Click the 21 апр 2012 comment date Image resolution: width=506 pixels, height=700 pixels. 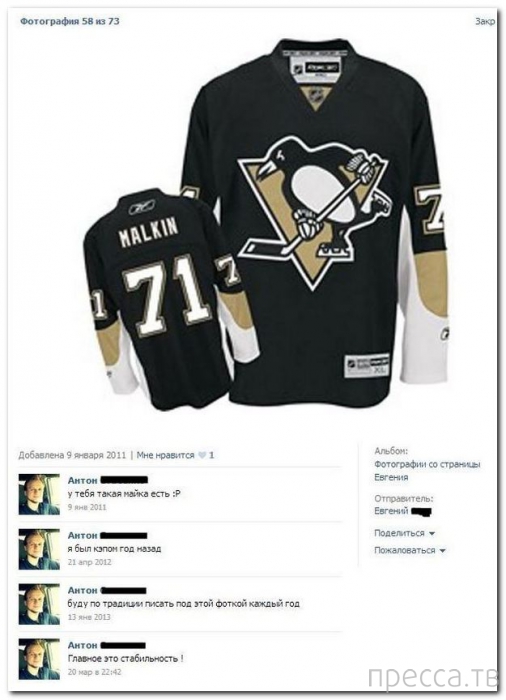point(90,562)
